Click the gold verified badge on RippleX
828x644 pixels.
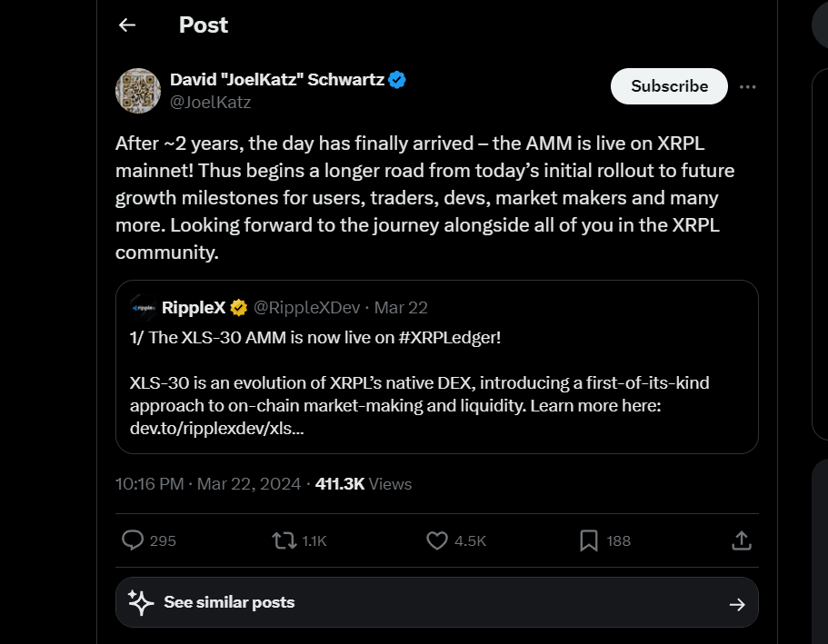tap(238, 308)
